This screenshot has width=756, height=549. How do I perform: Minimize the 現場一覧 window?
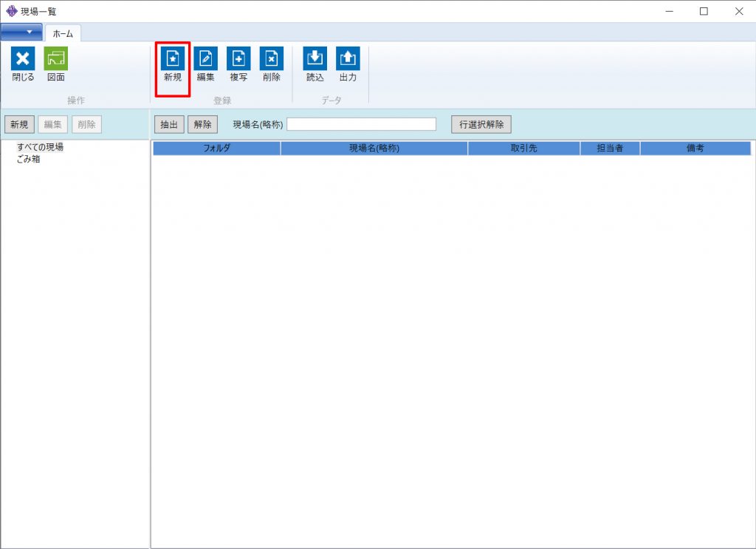[669, 11]
